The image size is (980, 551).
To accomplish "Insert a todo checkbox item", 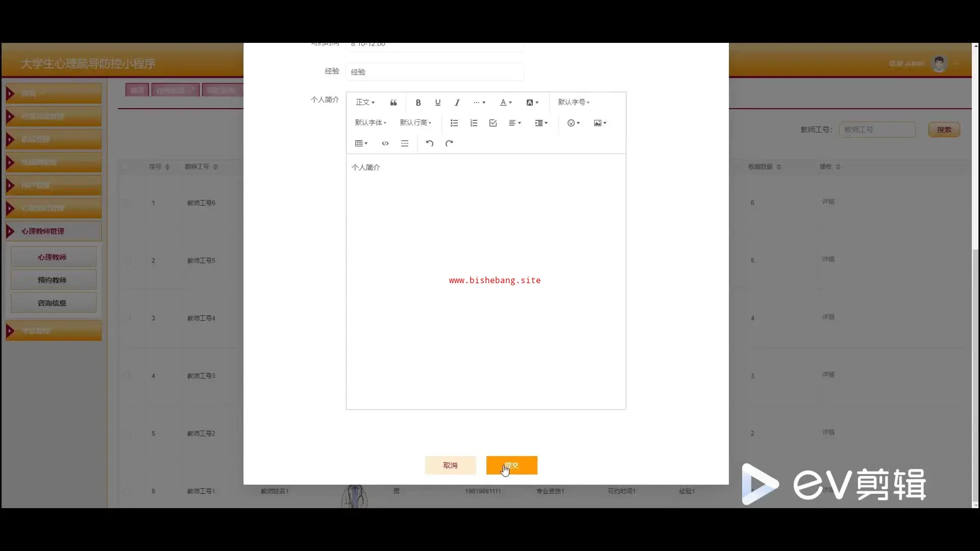I will click(x=493, y=123).
